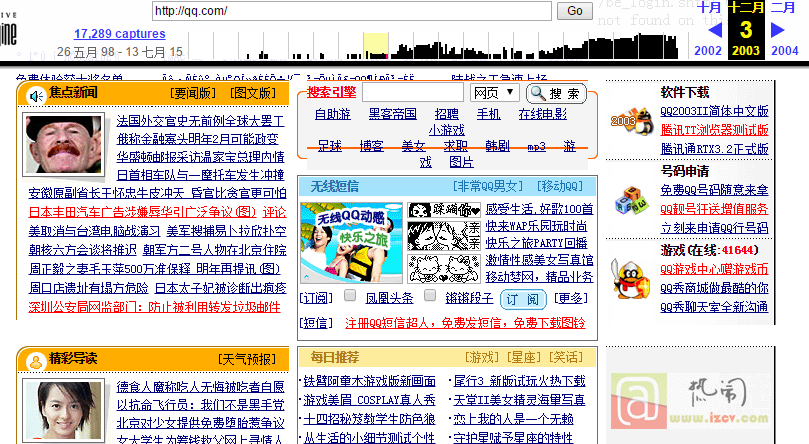Open the mustached man news thumbnail

coord(63,144)
